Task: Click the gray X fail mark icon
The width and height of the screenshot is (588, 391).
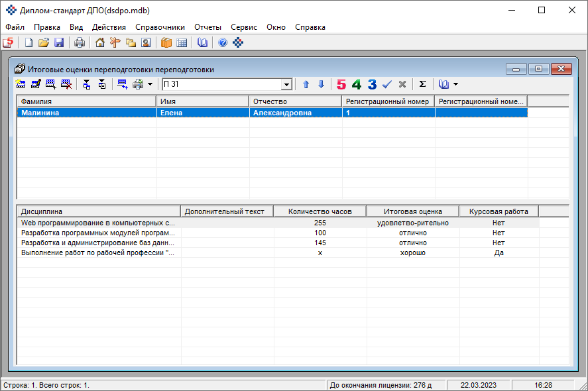Action: tap(402, 85)
